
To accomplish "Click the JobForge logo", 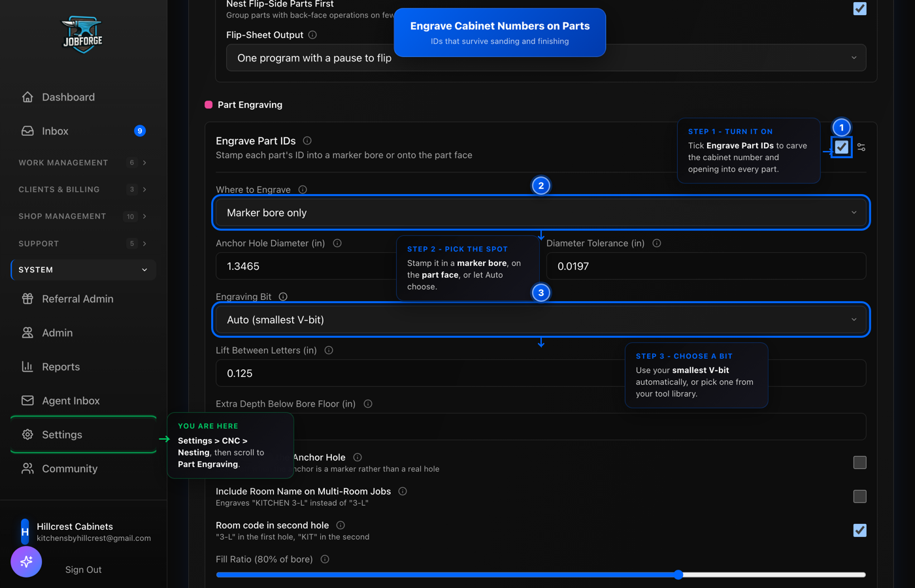I will tap(83, 35).
